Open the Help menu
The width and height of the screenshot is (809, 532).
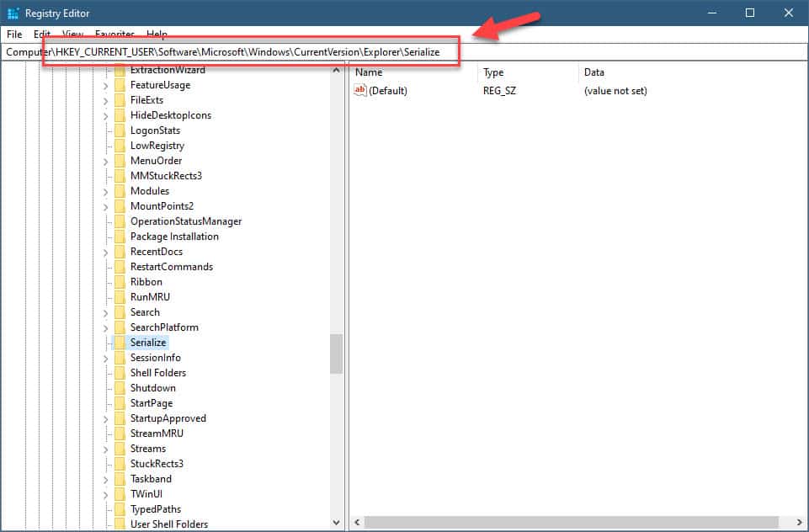(157, 34)
